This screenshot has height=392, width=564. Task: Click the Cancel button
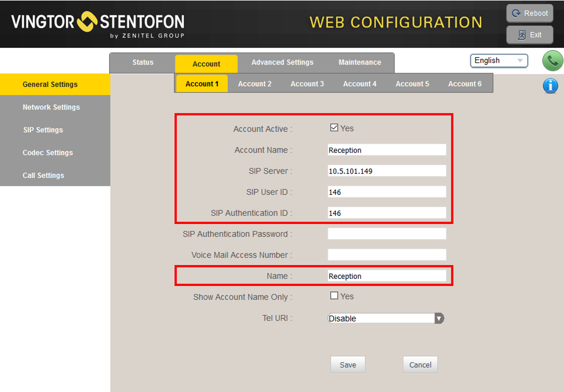point(420,365)
